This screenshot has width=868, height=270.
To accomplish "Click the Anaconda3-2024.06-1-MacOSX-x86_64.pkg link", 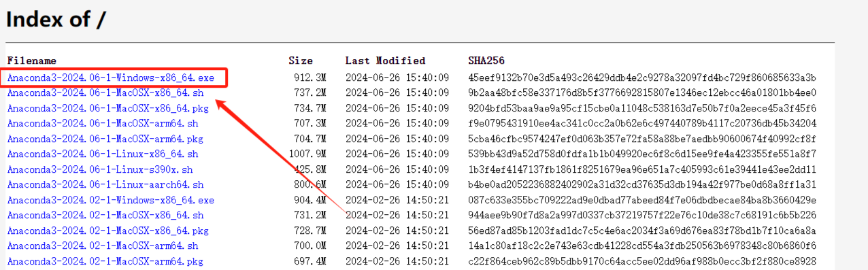I will pyautogui.click(x=108, y=108).
